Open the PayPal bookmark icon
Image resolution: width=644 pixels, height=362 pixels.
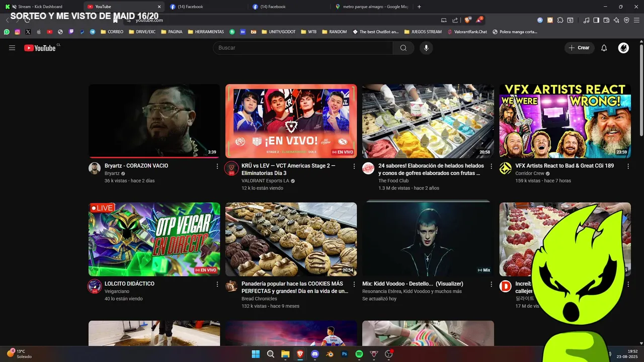(82, 32)
